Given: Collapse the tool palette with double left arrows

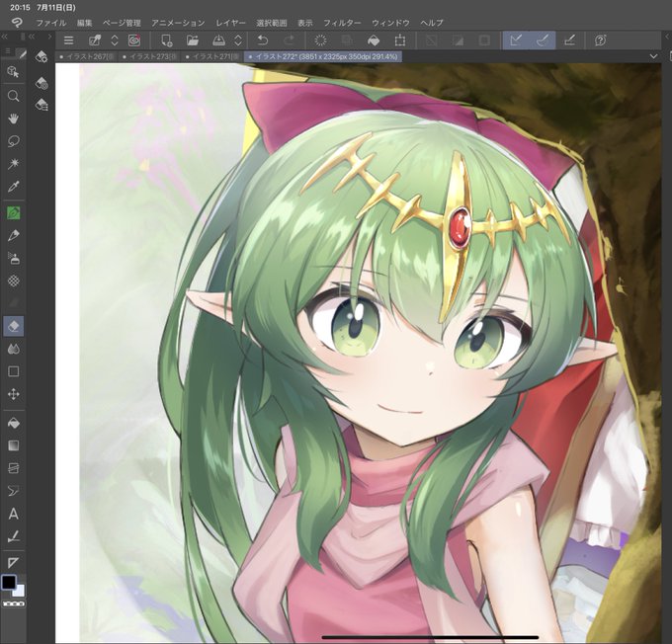Looking at the screenshot, I should point(5,37).
